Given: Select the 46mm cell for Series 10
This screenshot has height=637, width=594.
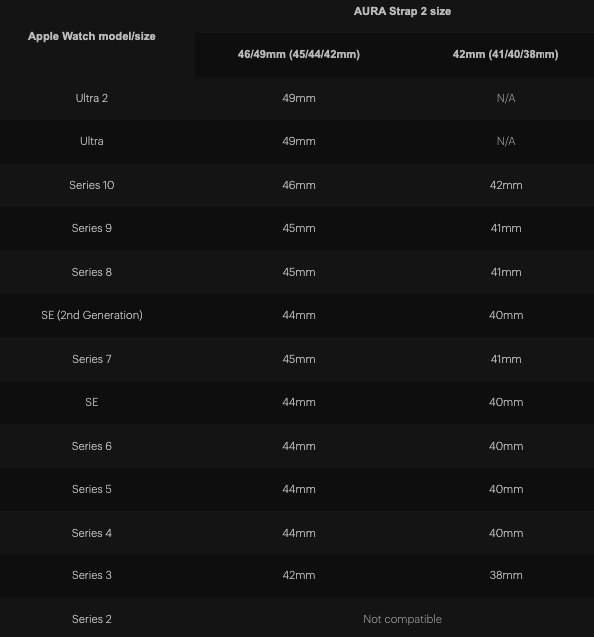Looking at the screenshot, I should (299, 185).
